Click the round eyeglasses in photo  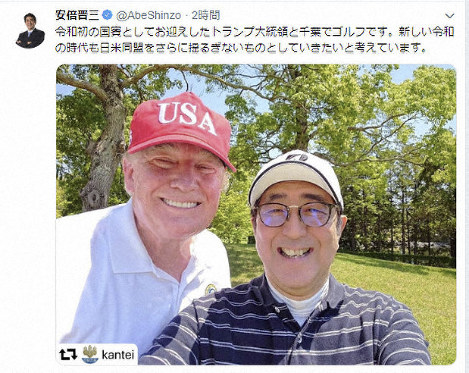pyautogui.click(x=295, y=214)
